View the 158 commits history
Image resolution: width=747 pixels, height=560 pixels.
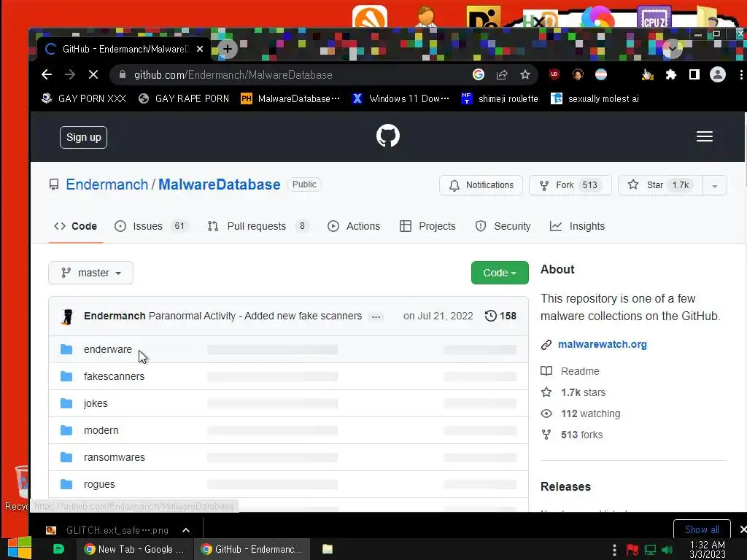500,316
